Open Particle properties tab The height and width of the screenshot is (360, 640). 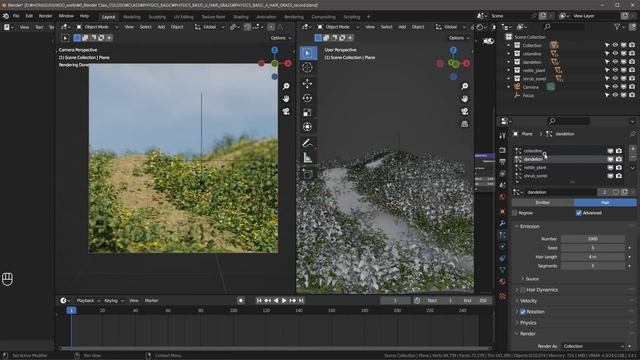(x=502, y=235)
